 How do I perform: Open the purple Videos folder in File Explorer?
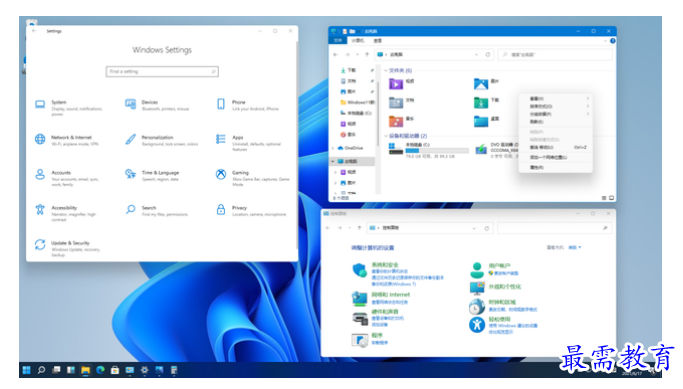(396, 83)
